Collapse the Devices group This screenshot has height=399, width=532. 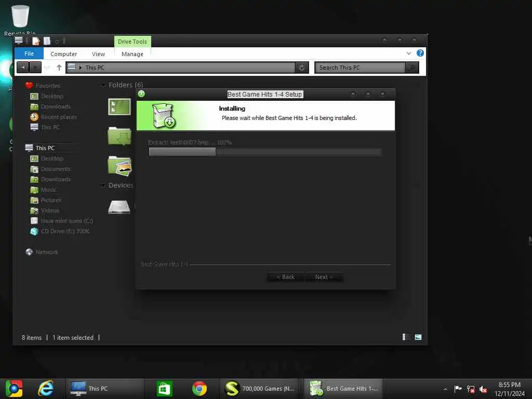[103, 185]
